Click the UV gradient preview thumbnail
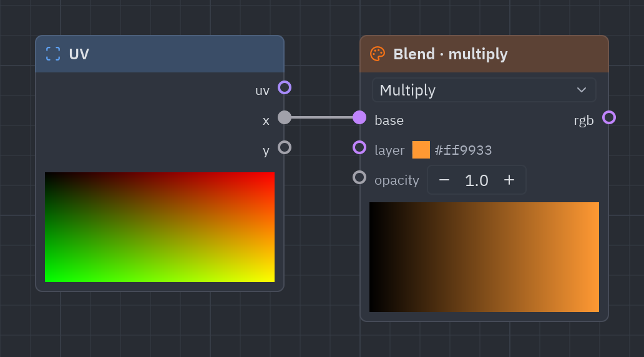This screenshot has width=644, height=357. (160, 227)
